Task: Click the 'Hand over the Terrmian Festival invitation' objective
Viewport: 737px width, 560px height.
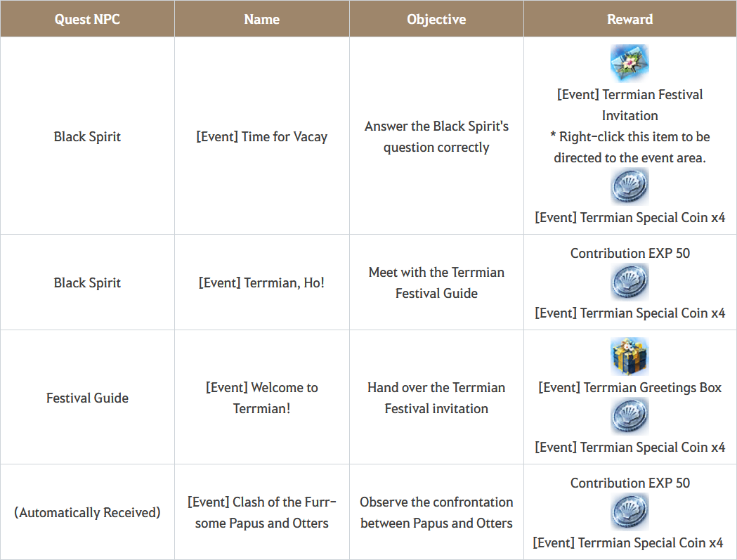Action: point(436,398)
